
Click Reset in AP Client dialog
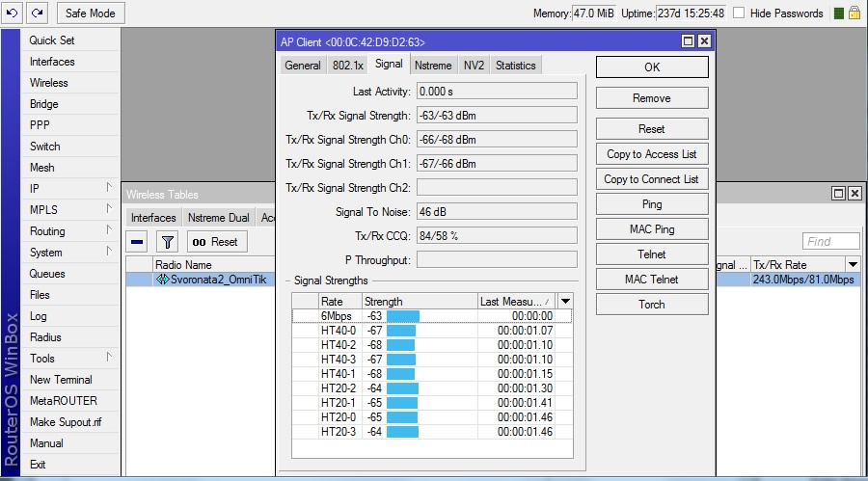point(652,129)
